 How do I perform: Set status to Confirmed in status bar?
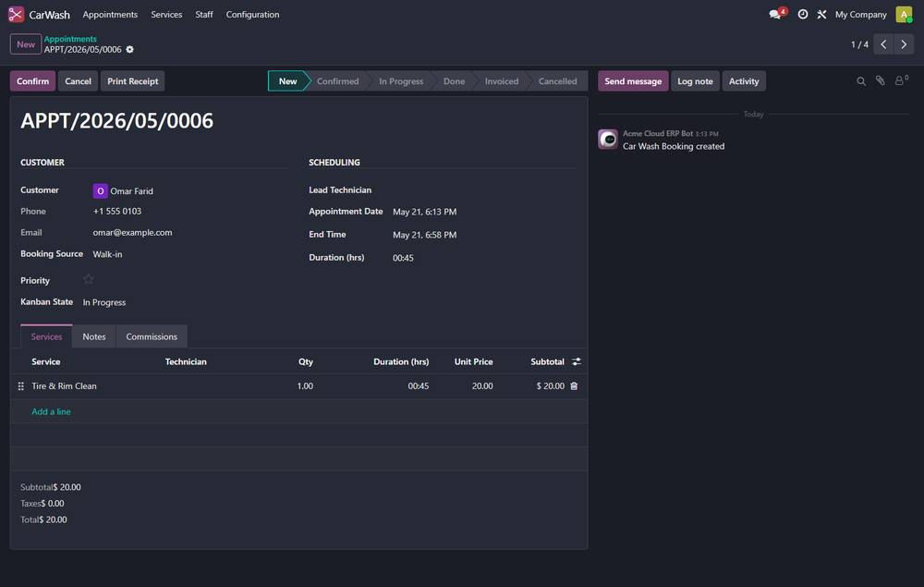click(x=337, y=81)
